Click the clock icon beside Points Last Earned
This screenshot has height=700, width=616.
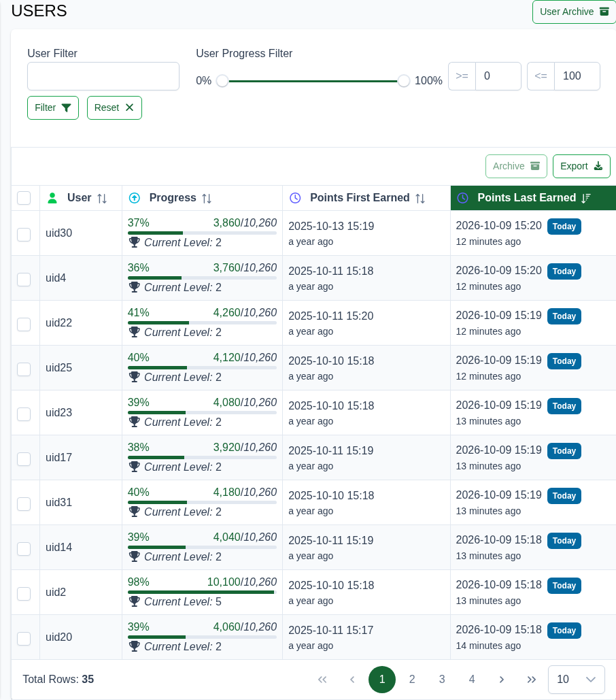462,198
